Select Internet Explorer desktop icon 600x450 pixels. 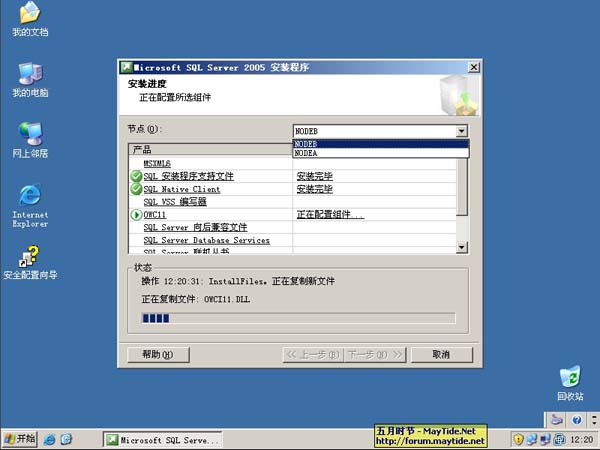pyautogui.click(x=30, y=195)
